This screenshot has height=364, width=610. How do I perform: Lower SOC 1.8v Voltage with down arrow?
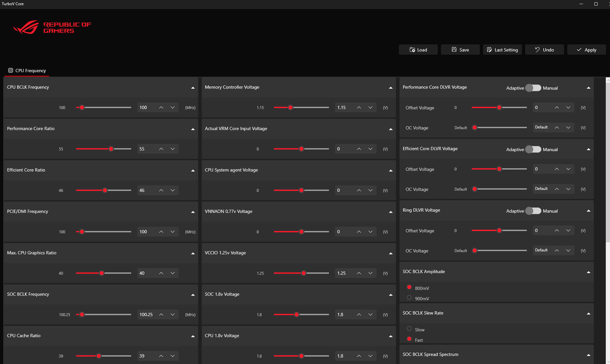pos(370,314)
